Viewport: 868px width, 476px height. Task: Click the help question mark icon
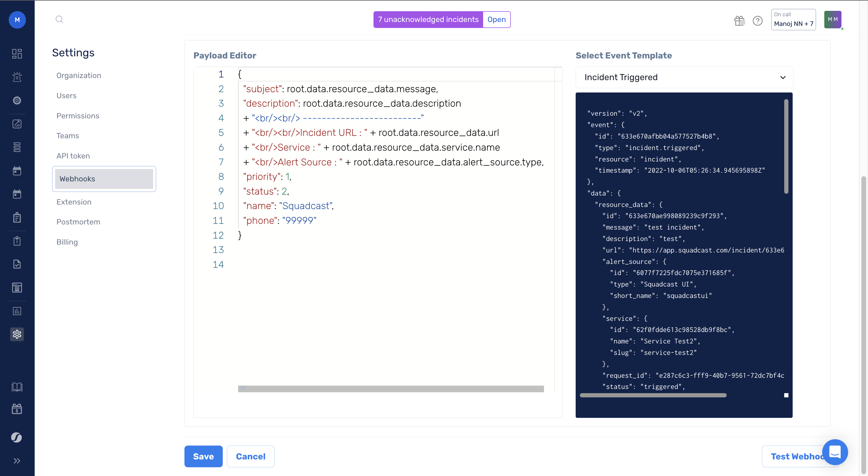click(x=757, y=20)
